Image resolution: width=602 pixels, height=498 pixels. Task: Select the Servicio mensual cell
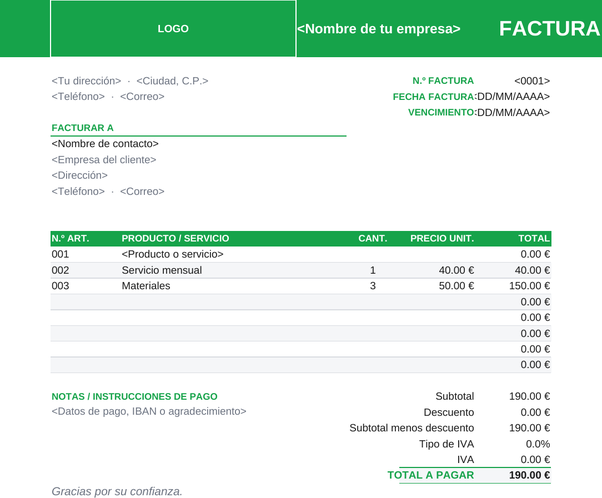(162, 270)
